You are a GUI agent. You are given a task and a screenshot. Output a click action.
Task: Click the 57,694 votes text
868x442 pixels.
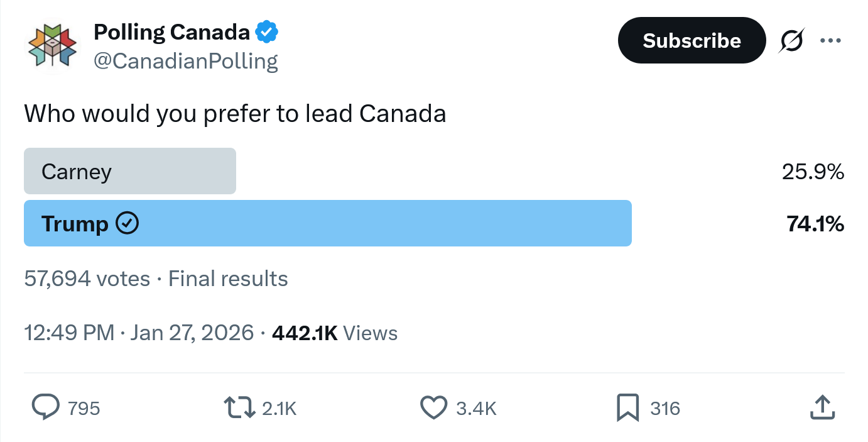point(87,279)
